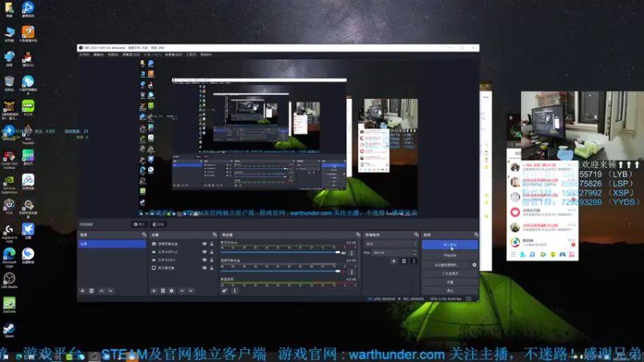Open OBS Settings from Controls
The height and width of the screenshot is (362, 644).
tap(450, 282)
